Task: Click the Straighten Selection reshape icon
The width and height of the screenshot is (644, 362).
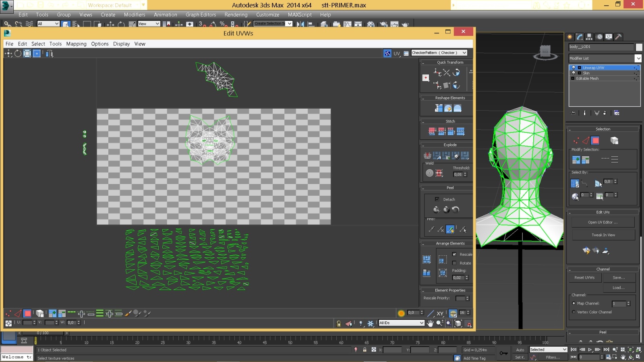Action: click(439, 108)
